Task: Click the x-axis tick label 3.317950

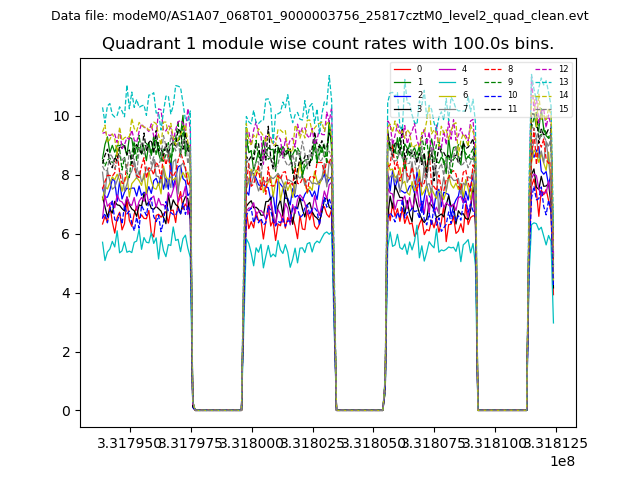Action: click(x=130, y=442)
